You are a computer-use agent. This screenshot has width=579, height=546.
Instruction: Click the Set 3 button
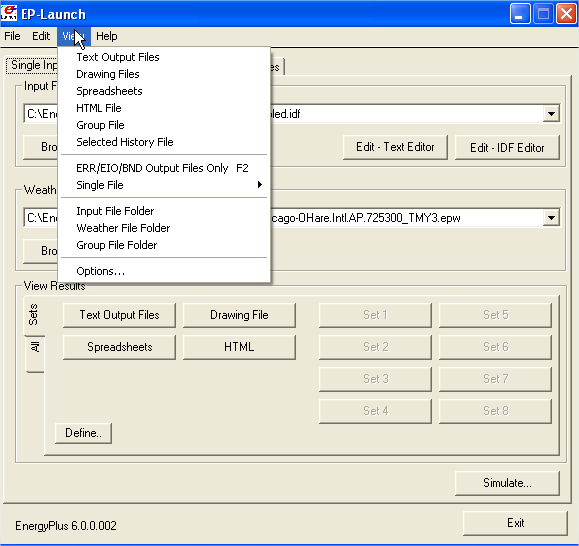(x=375, y=379)
